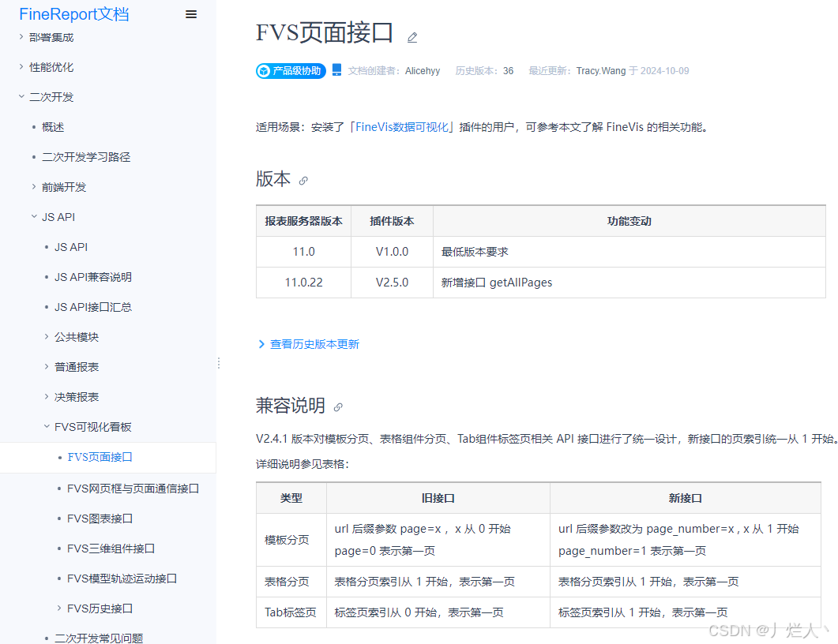The height and width of the screenshot is (644, 838).
Task: Collapse the 二次开发 tree node
Action: [x=21, y=96]
